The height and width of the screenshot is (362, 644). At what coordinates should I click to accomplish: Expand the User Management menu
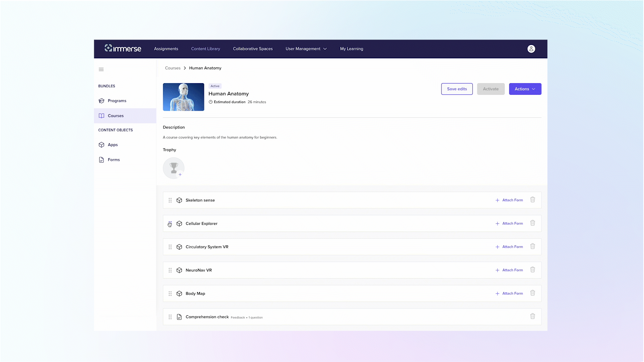306,49
